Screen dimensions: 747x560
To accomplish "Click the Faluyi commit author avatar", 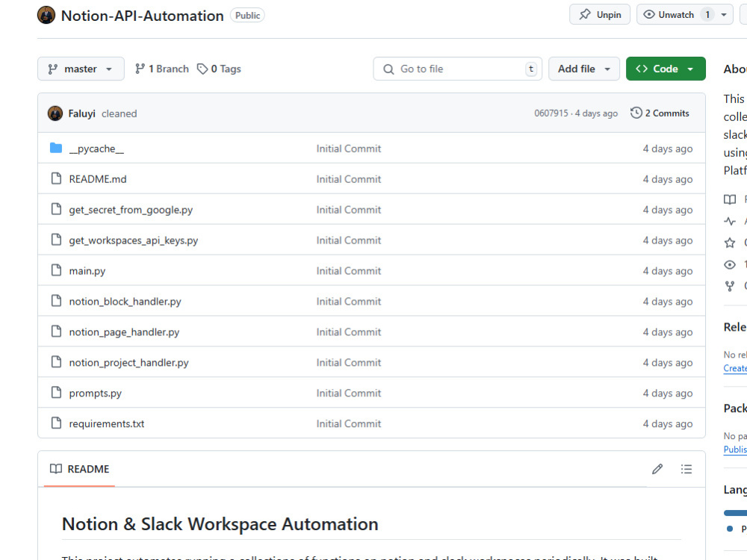I will tap(55, 113).
